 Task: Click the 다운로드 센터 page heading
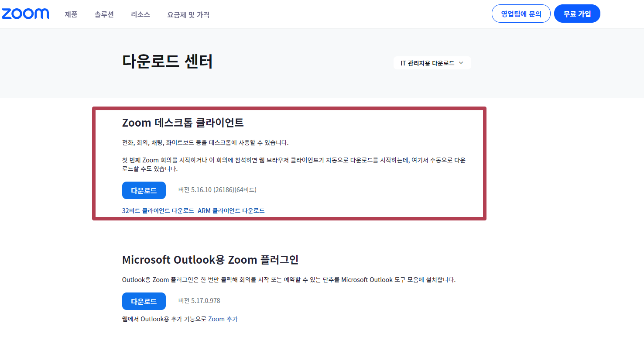point(168,62)
